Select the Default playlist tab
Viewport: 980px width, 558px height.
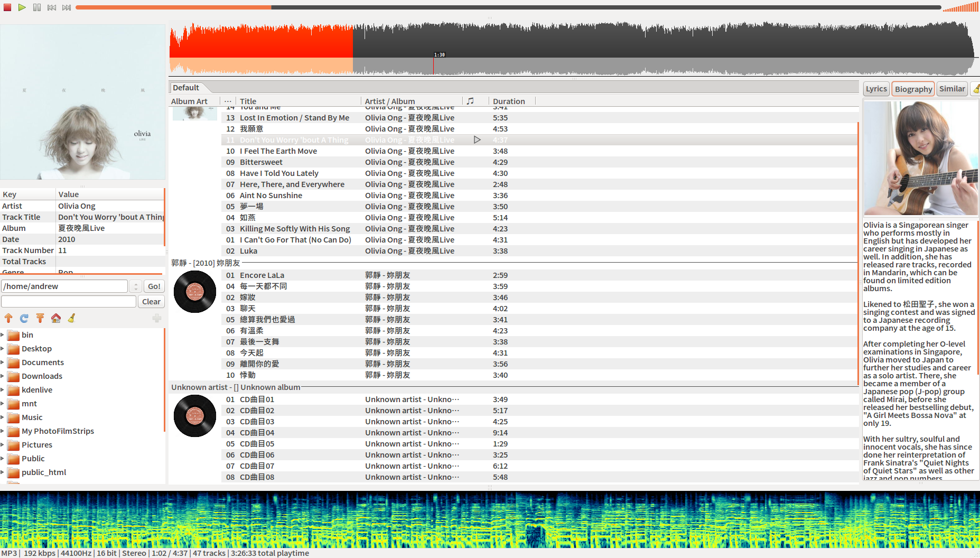(x=186, y=88)
